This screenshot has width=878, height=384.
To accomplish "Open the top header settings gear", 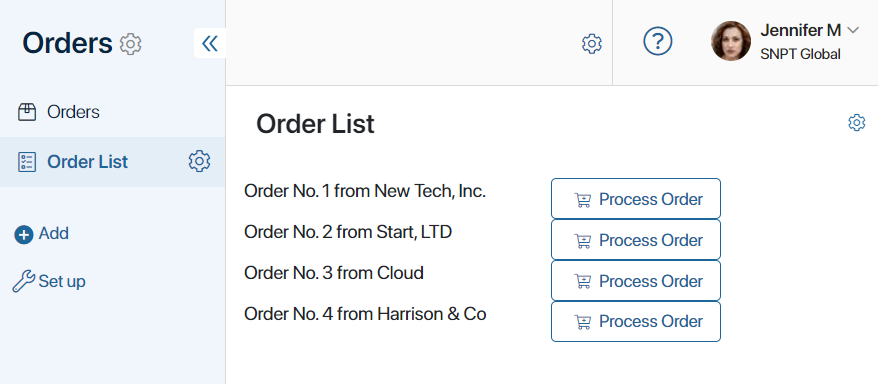I will [592, 44].
